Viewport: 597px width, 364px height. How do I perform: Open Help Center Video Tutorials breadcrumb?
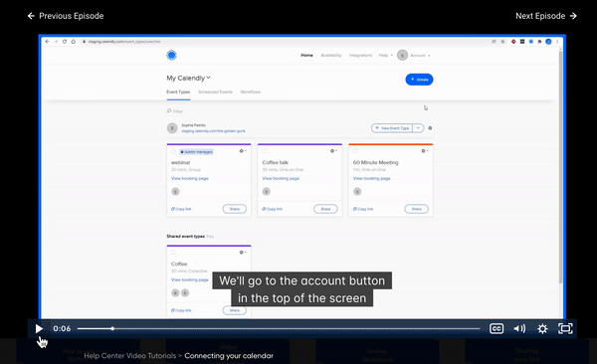click(x=129, y=356)
